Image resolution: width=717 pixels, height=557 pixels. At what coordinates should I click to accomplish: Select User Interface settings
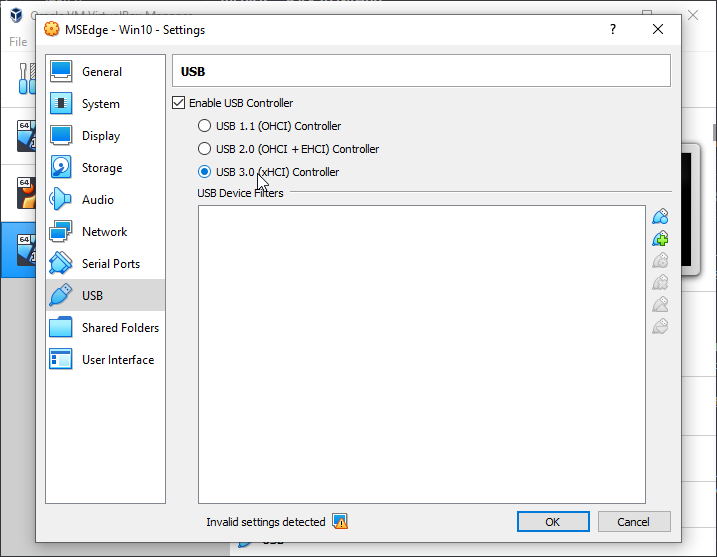click(117, 360)
